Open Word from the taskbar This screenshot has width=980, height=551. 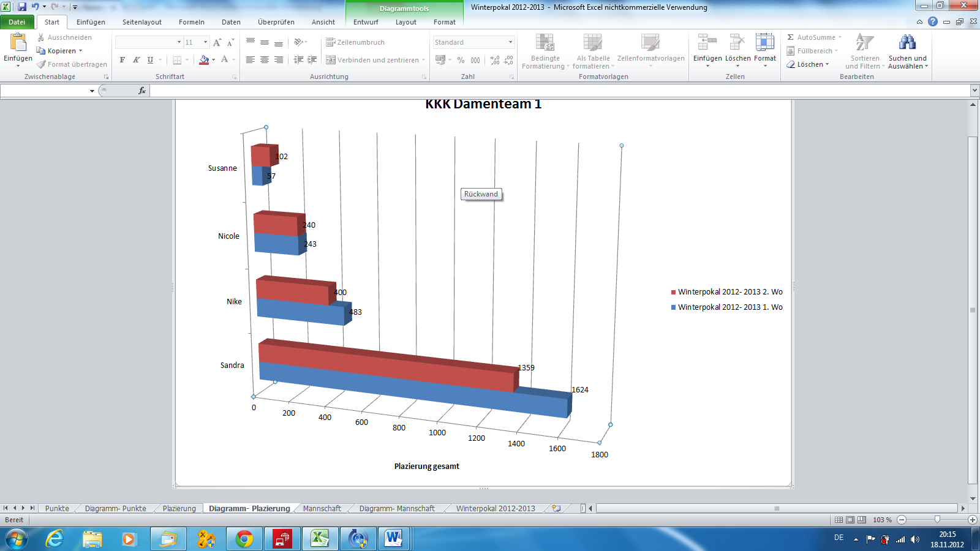pyautogui.click(x=394, y=539)
